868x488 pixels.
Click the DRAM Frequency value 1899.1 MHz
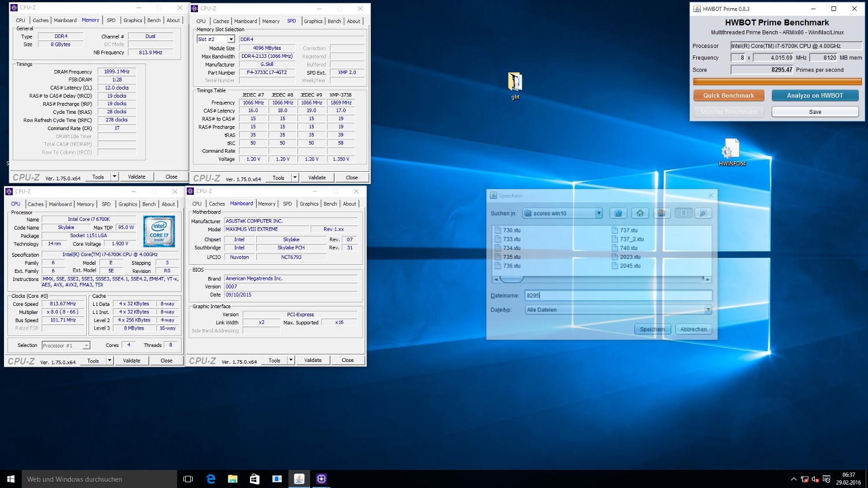(117, 72)
